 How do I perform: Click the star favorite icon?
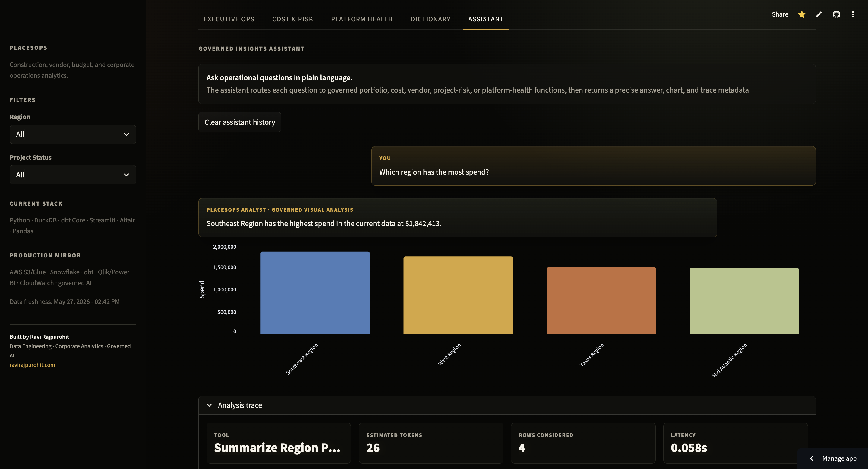(x=802, y=14)
